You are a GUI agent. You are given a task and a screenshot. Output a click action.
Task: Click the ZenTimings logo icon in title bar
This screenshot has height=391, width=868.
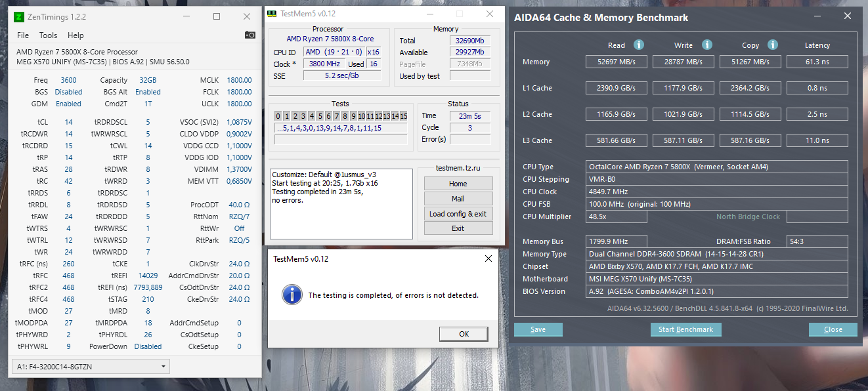20,16
